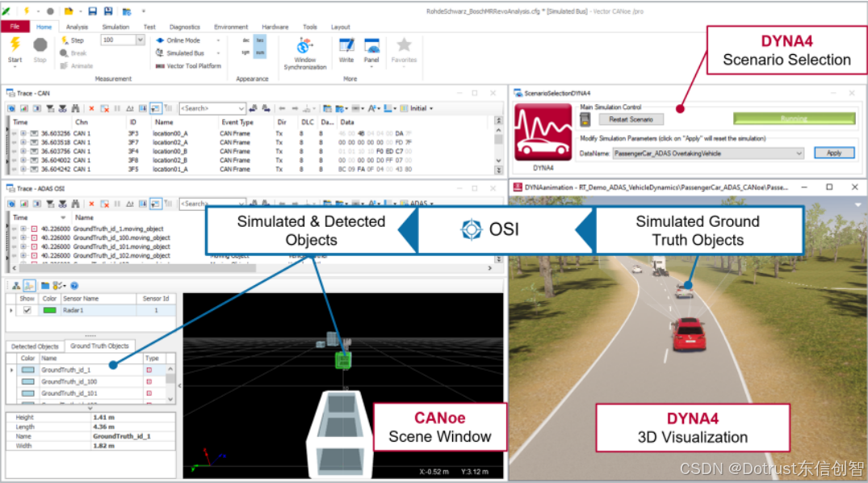Click the red X icon in Trace - ADAS OSI toolbar

(91, 204)
